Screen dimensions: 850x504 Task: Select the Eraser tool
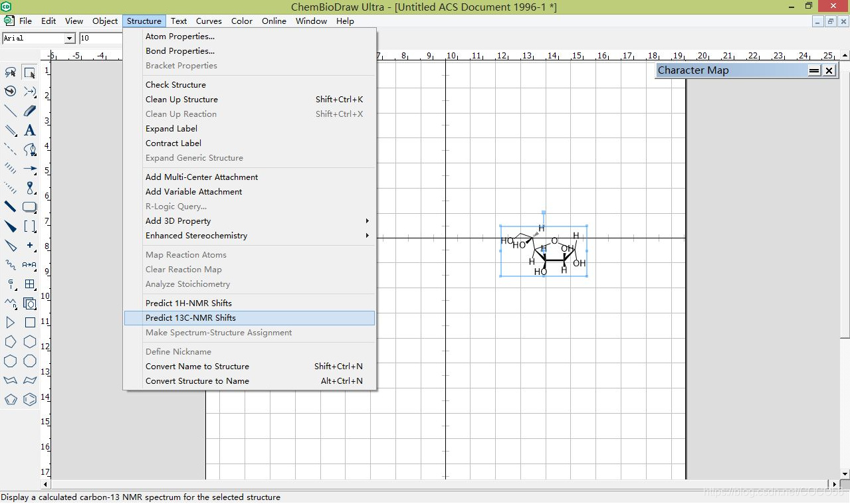tap(30, 110)
